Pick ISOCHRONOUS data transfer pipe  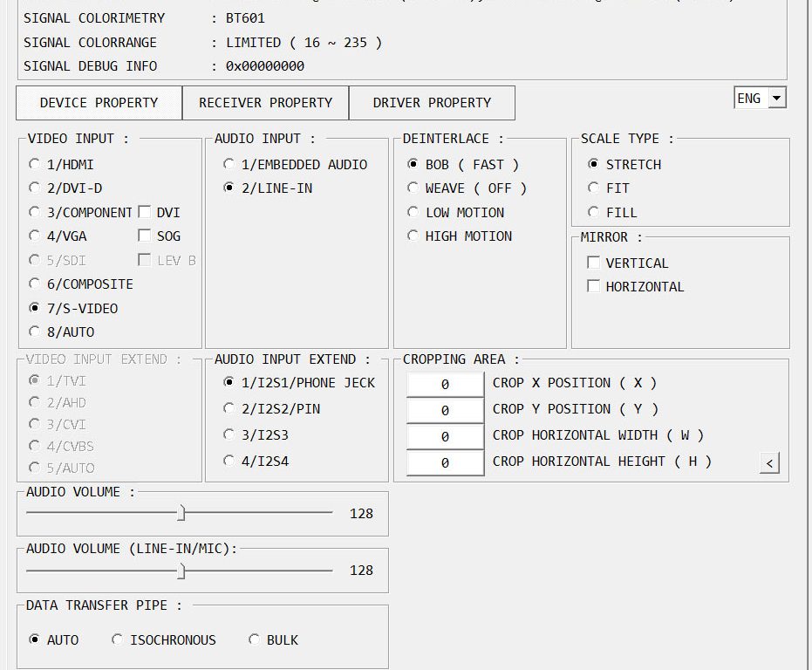tap(118, 639)
